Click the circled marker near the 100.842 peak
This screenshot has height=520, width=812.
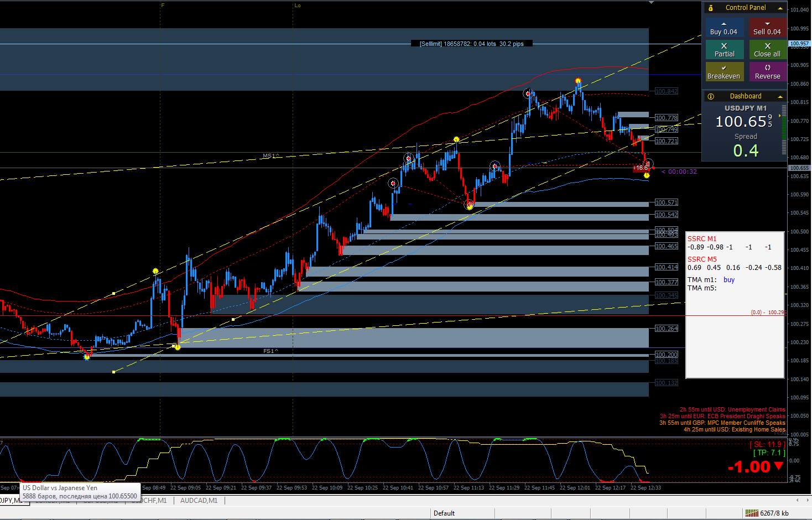528,94
